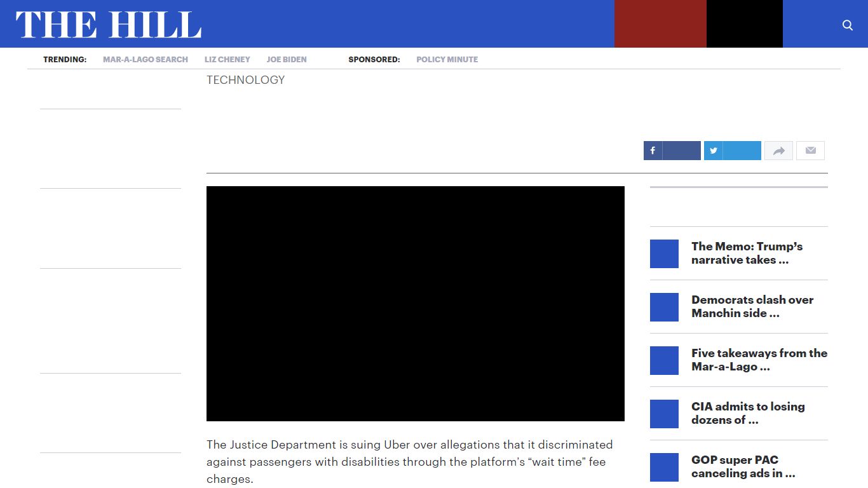Open Liz Cheney trending topic
The width and height of the screenshot is (868, 488).
(227, 59)
